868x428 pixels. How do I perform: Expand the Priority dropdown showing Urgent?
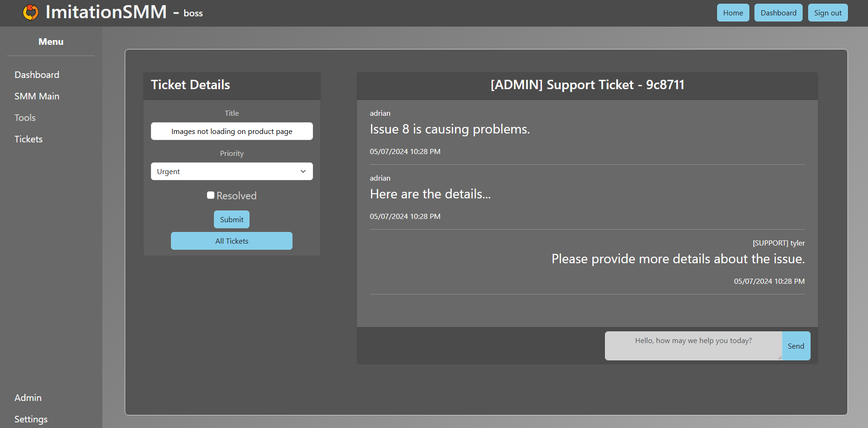click(x=232, y=171)
